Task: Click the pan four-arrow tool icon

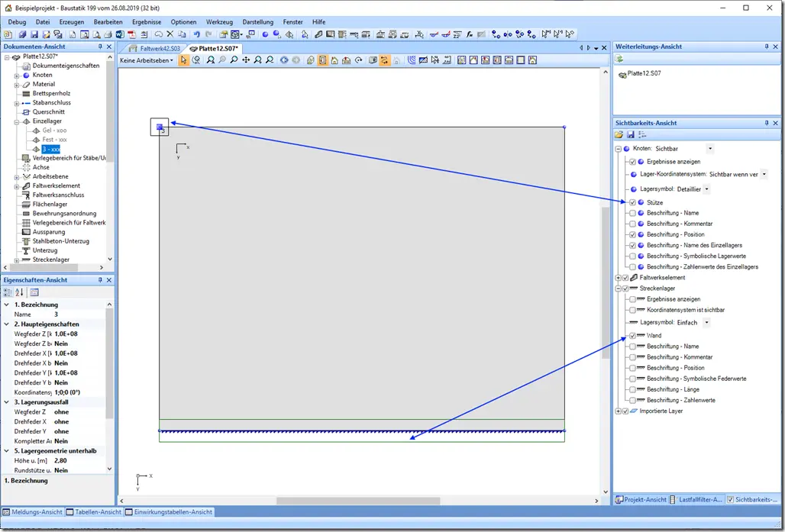Action: pyautogui.click(x=246, y=60)
